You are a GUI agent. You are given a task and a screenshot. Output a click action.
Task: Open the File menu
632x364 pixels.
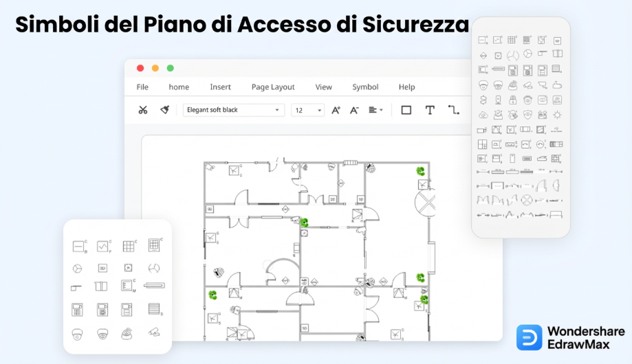click(x=142, y=87)
